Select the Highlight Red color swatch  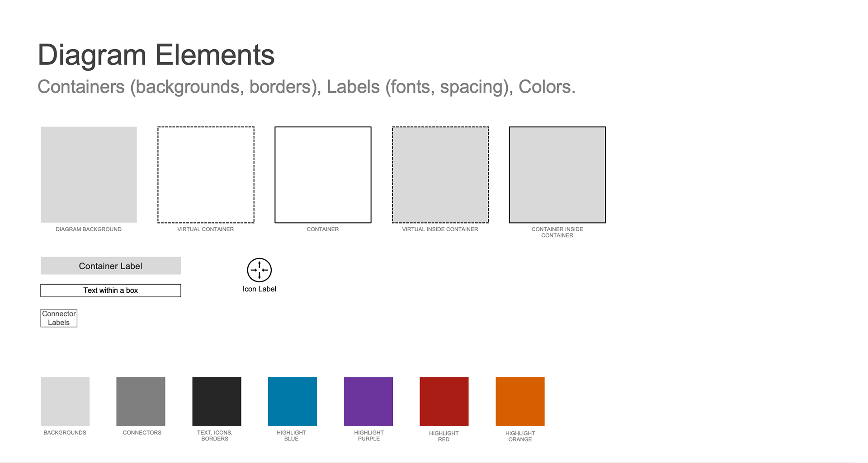point(444,402)
